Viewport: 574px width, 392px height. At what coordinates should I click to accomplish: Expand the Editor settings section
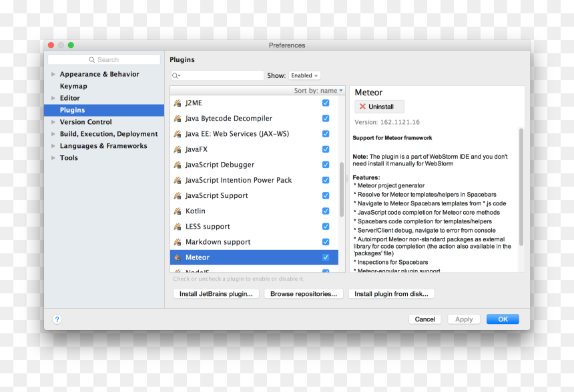click(53, 98)
